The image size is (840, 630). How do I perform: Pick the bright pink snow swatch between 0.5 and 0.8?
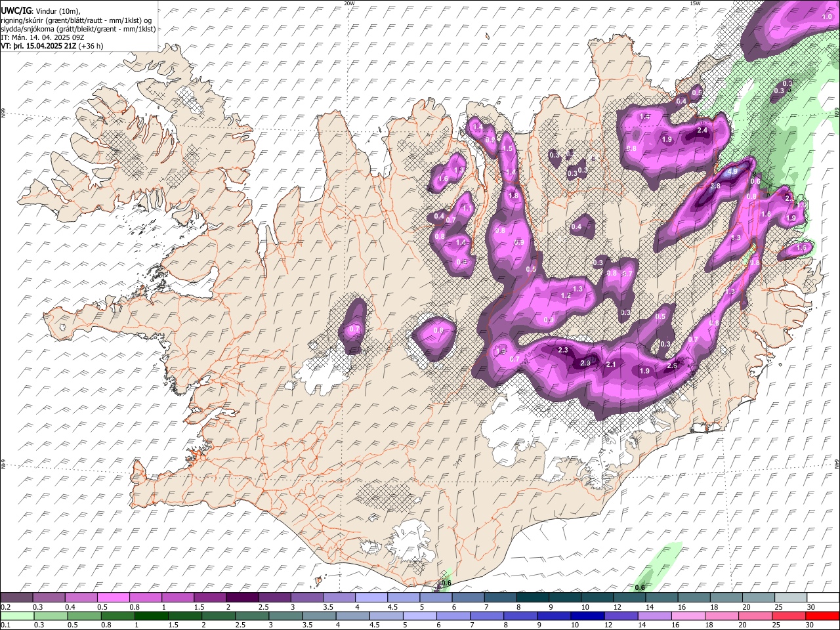pos(113,597)
